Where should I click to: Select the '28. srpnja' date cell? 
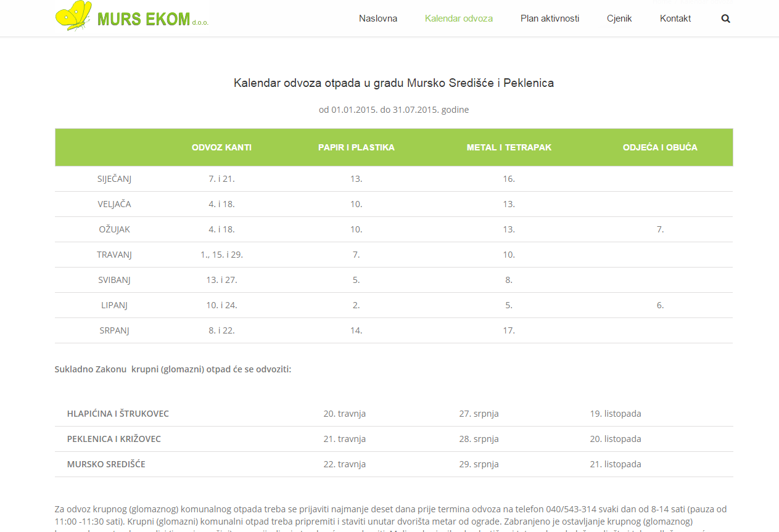[x=479, y=439]
